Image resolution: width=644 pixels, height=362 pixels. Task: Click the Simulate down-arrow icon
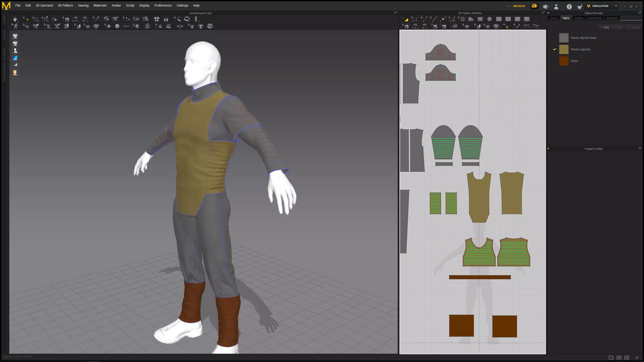[15, 19]
